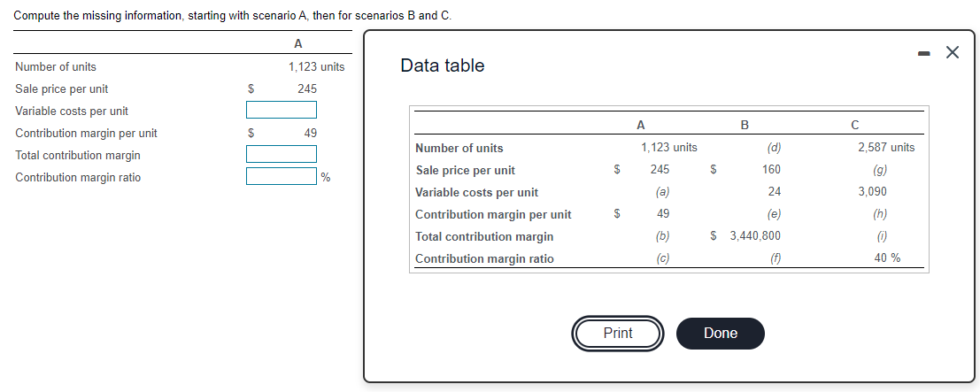The width and height of the screenshot is (980, 392).
Task: Click 'Sale price per unit' label in left table
Action: 61,88
